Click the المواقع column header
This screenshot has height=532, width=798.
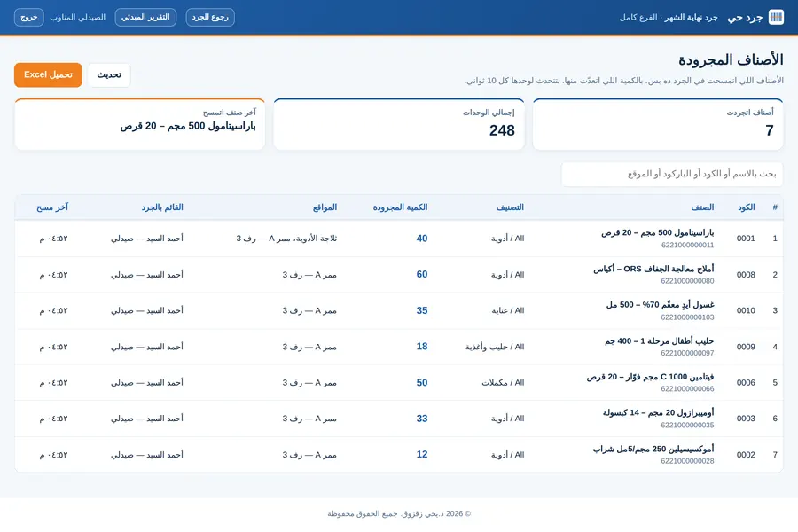click(x=325, y=207)
